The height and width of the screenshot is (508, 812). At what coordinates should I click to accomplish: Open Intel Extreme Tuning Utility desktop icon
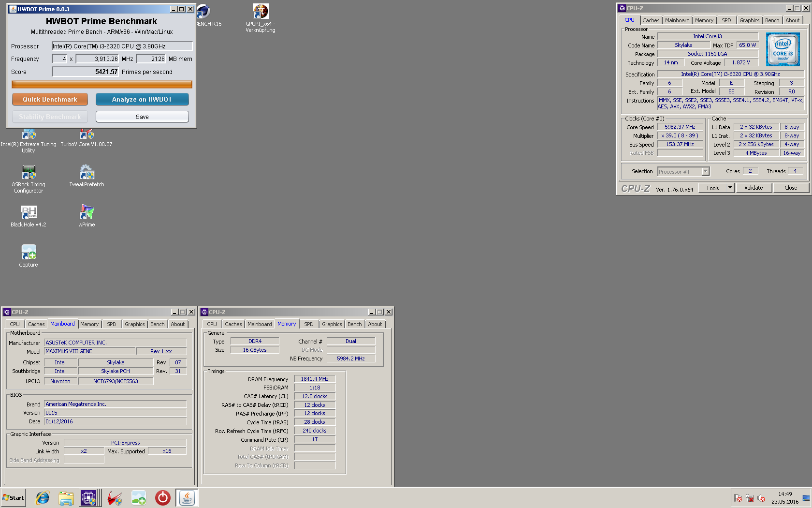tap(29, 139)
